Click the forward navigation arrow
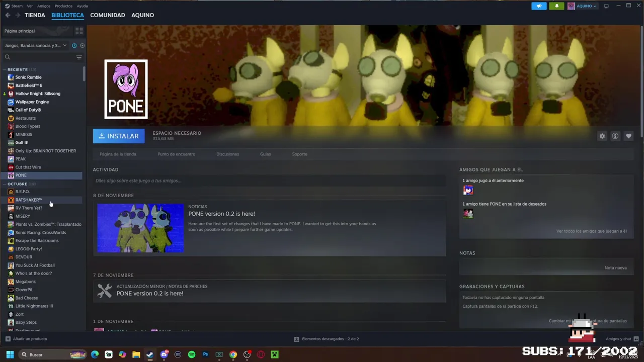644x362 pixels. point(18,15)
